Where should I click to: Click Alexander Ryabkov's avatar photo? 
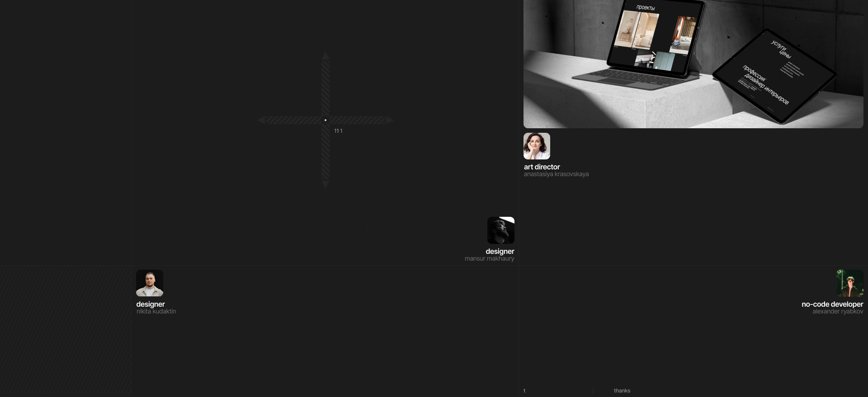click(849, 283)
